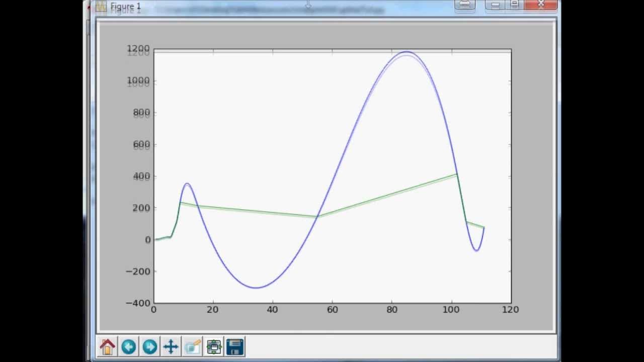Go back to previous view
Image resolution: width=644 pixels, height=362 pixels.
tap(128, 346)
